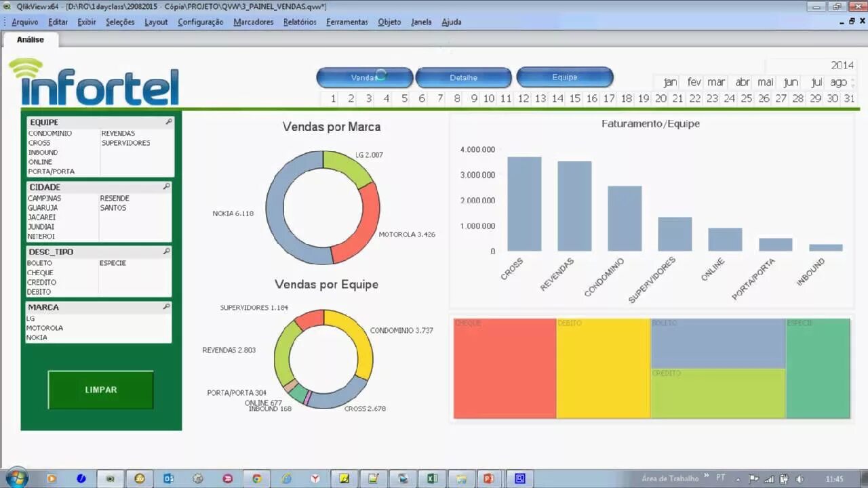Open the Windows Start menu

[x=16, y=478]
